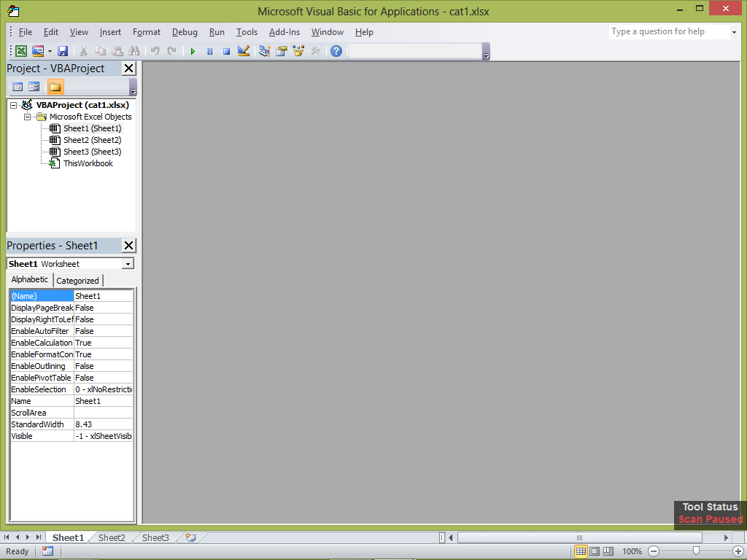Open the Properties Window toolbar icon

pos(282,51)
